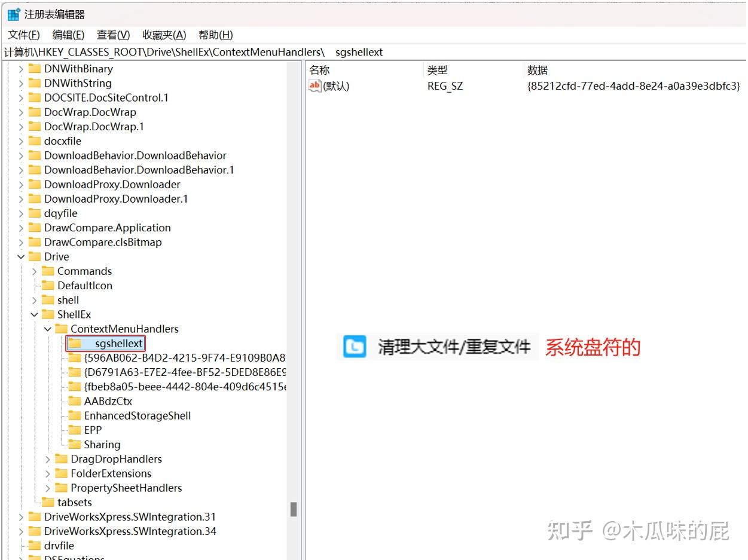
Task: Expand the DNWithString key
Action: [x=21, y=83]
